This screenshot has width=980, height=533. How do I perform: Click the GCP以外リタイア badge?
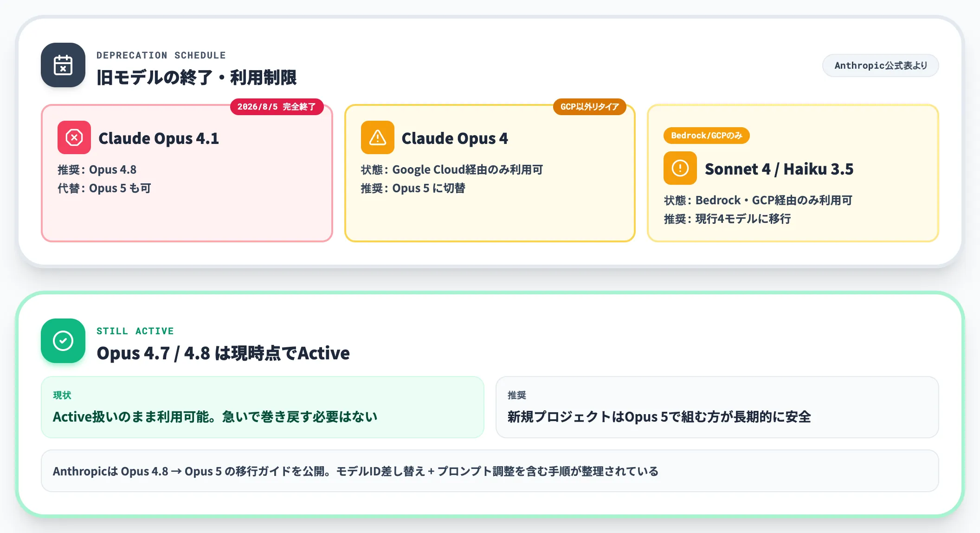click(589, 107)
